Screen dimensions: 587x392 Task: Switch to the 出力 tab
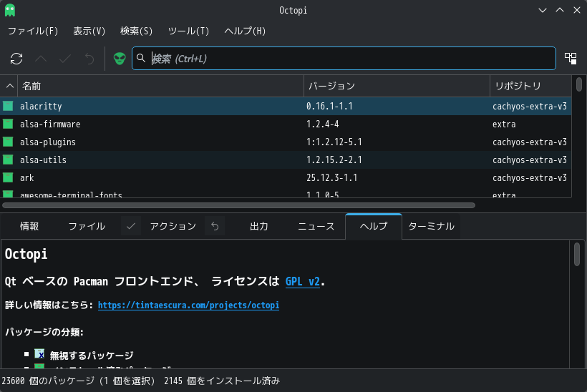pos(259,226)
